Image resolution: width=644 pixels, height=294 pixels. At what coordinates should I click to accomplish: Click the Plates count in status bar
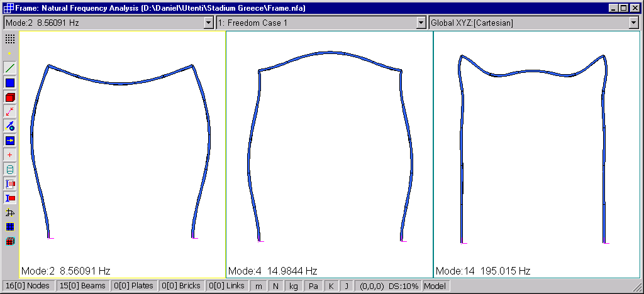[x=133, y=286]
